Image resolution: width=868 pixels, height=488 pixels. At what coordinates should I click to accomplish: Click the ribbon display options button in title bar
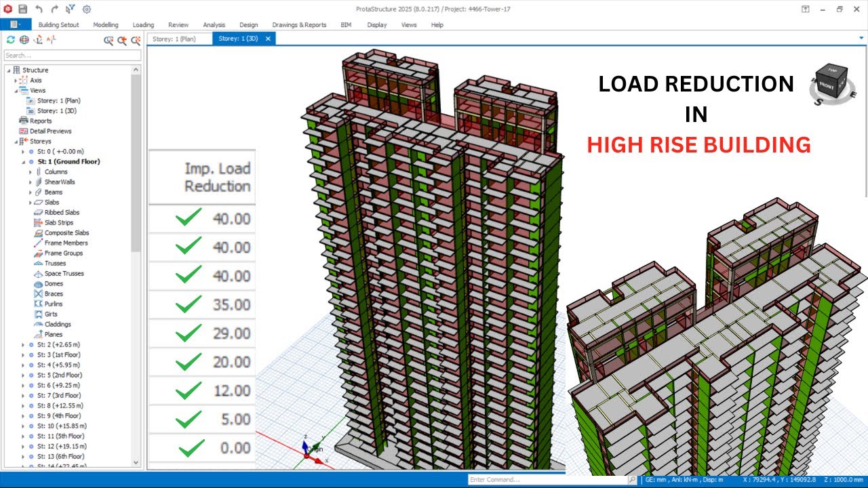pyautogui.click(x=805, y=9)
